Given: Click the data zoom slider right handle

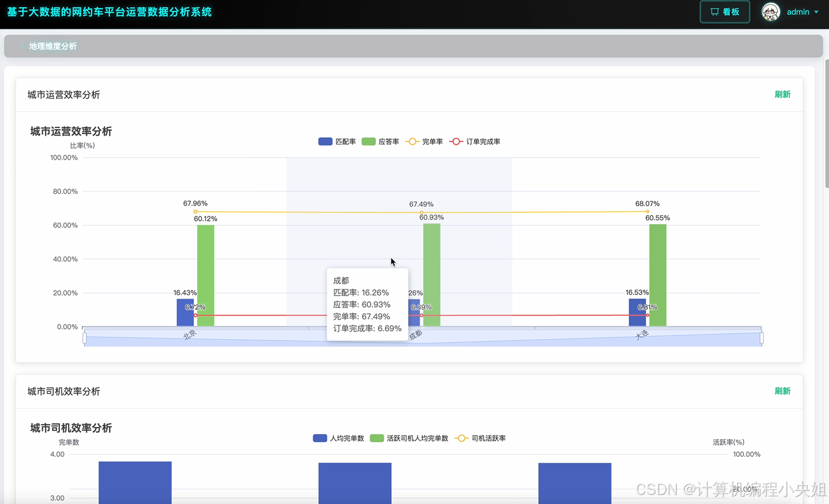Looking at the screenshot, I should click(x=762, y=338).
